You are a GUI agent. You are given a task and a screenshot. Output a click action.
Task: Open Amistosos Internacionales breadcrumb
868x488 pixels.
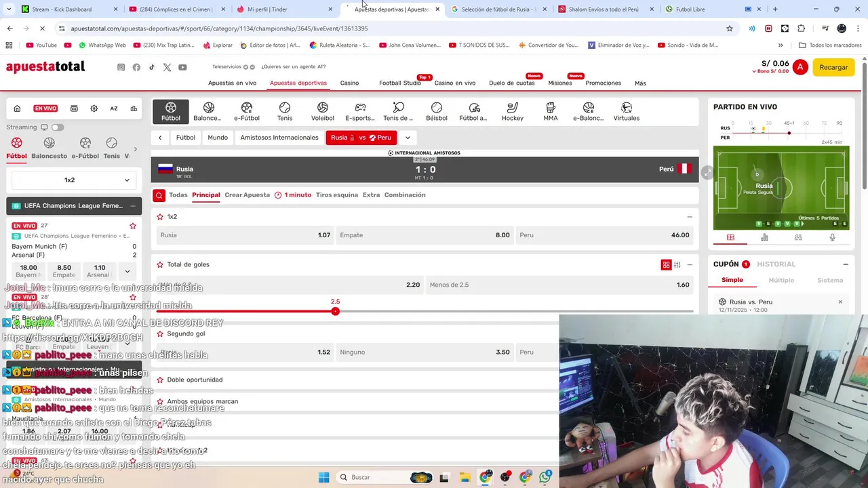(x=279, y=138)
